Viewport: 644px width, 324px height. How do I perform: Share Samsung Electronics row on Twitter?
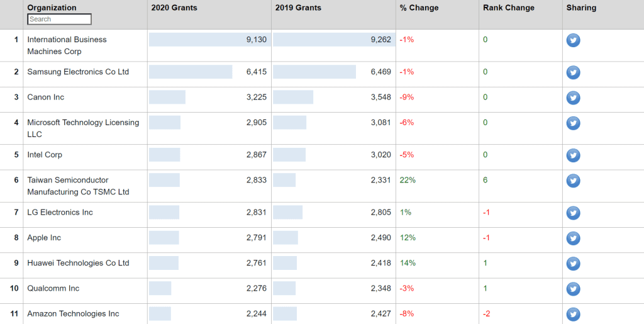click(x=573, y=72)
